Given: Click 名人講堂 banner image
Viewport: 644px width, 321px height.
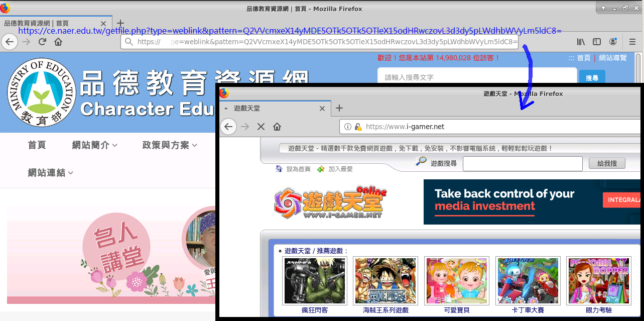Looking at the screenshot, I should point(111,254).
